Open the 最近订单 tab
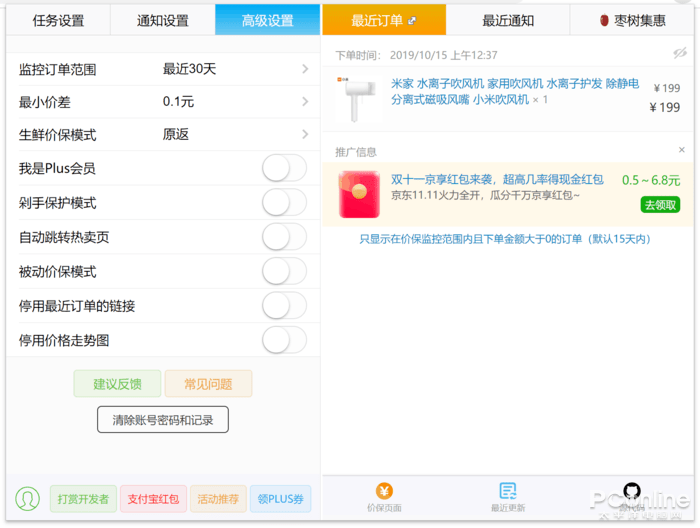The image size is (700, 528). point(384,20)
